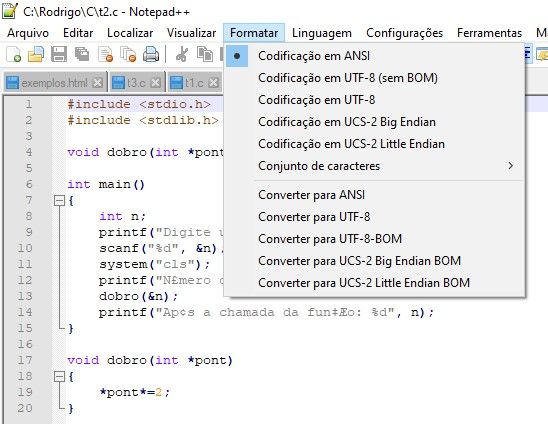Open the Ferramentas menu

[x=489, y=33]
